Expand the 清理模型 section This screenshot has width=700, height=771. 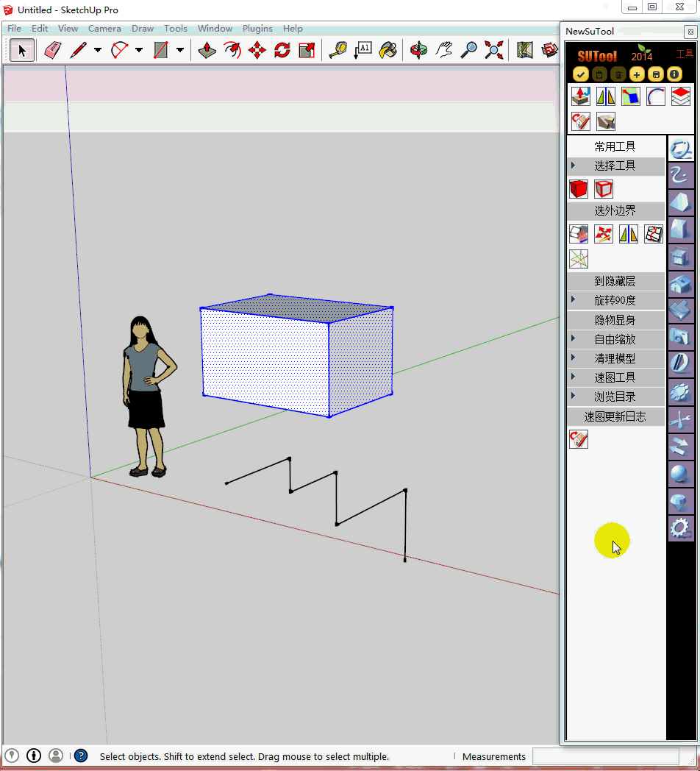(x=616, y=358)
